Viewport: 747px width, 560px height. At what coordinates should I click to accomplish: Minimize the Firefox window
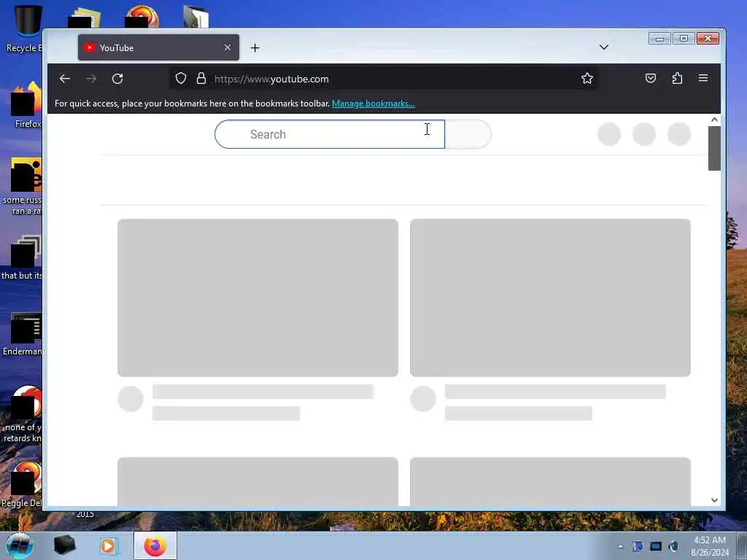pos(659,39)
